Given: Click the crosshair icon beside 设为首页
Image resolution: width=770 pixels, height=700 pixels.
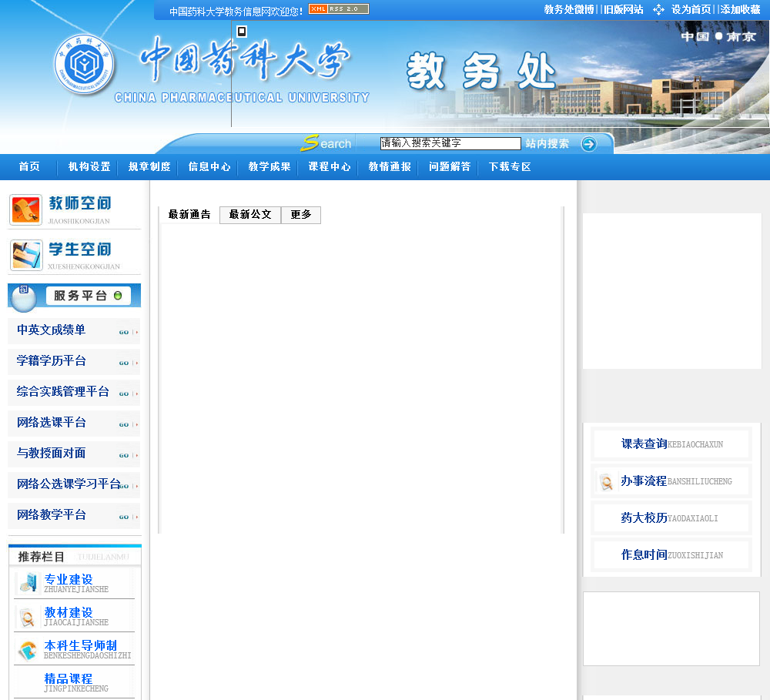Looking at the screenshot, I should coord(658,10).
